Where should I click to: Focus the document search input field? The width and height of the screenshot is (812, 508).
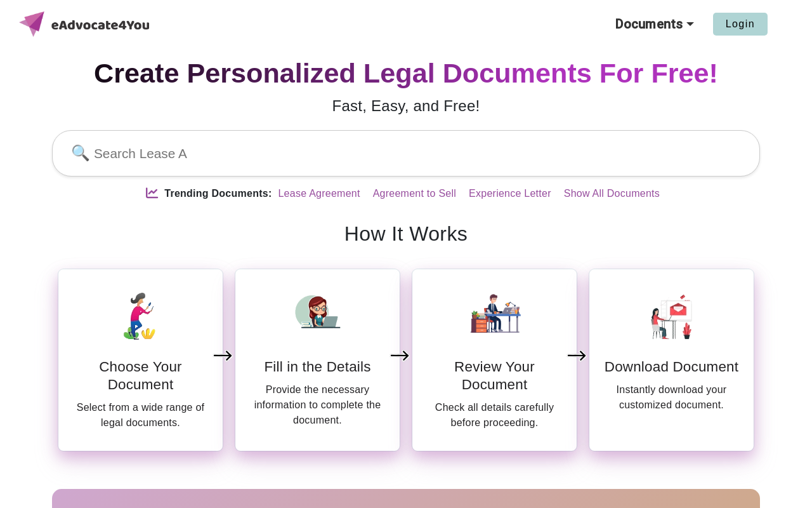pyautogui.click(x=419, y=154)
